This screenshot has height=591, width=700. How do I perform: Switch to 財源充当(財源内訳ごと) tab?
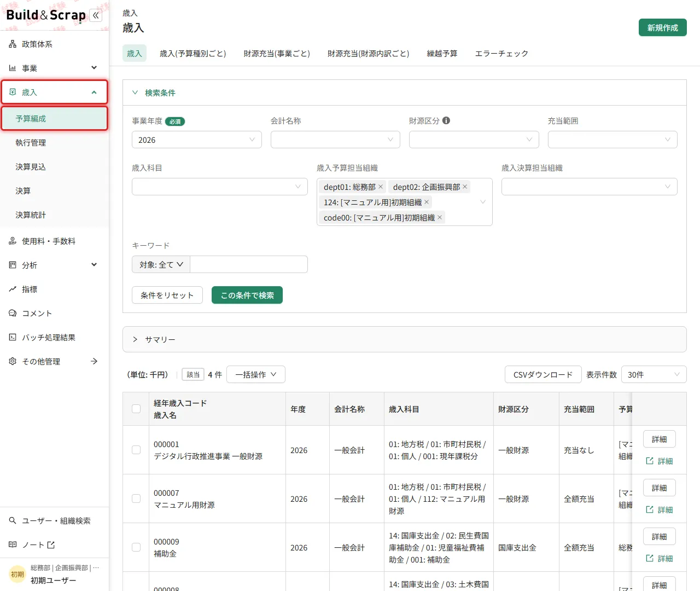(369, 54)
